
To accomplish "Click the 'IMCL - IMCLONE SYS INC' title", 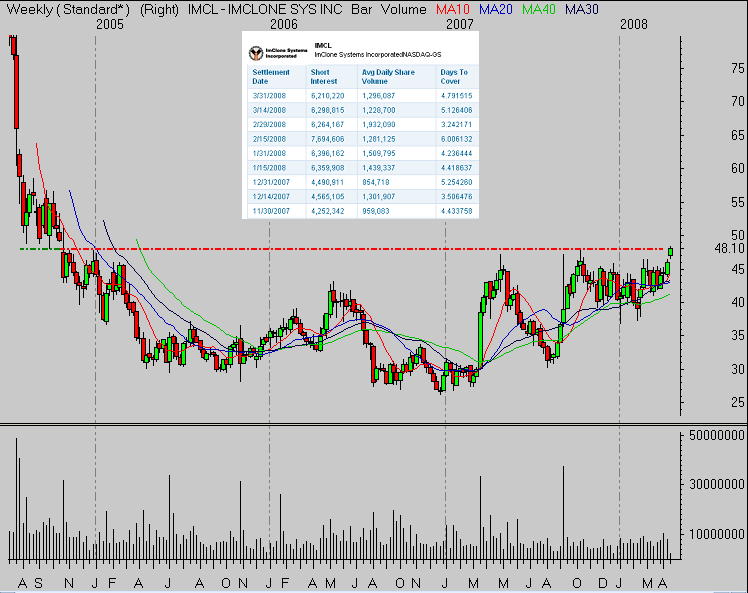I will [x=265, y=10].
